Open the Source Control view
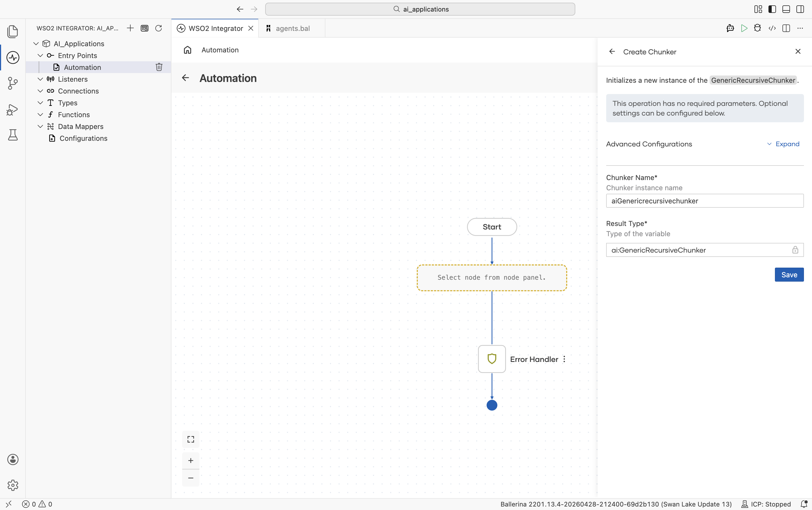 [13, 83]
